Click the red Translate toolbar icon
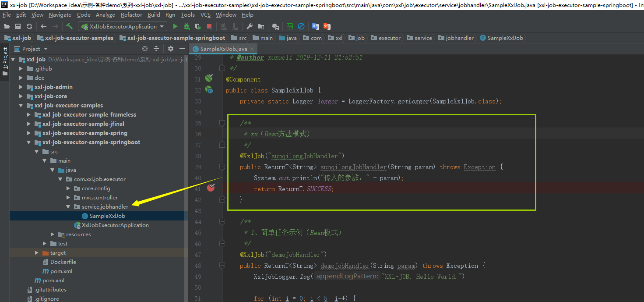The image size is (644, 302). point(327,26)
